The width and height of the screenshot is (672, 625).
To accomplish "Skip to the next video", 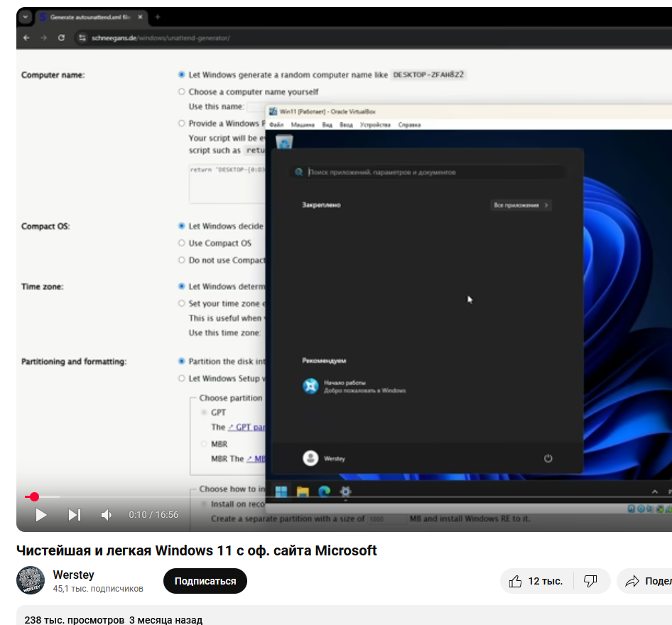I will [75, 514].
